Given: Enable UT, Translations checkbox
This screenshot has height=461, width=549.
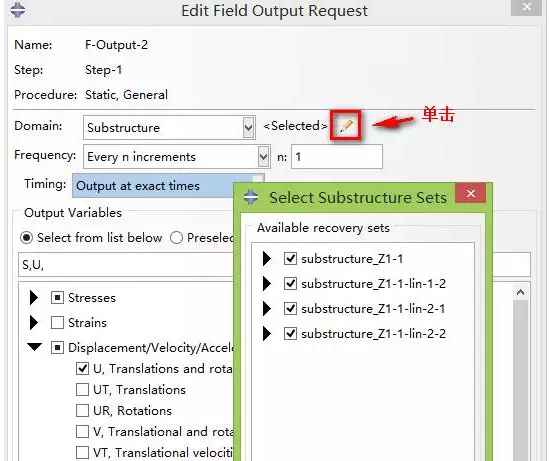Looking at the screenshot, I should 82,390.
